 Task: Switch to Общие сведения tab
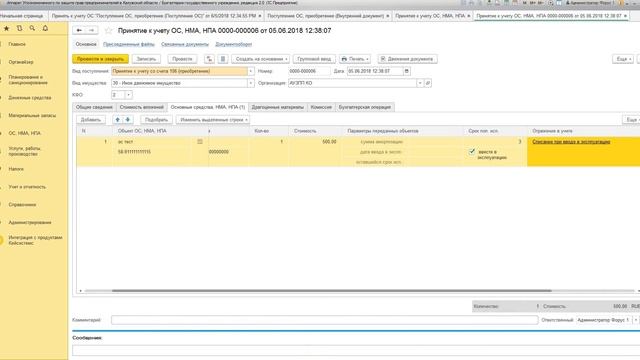pyautogui.click(x=94, y=107)
